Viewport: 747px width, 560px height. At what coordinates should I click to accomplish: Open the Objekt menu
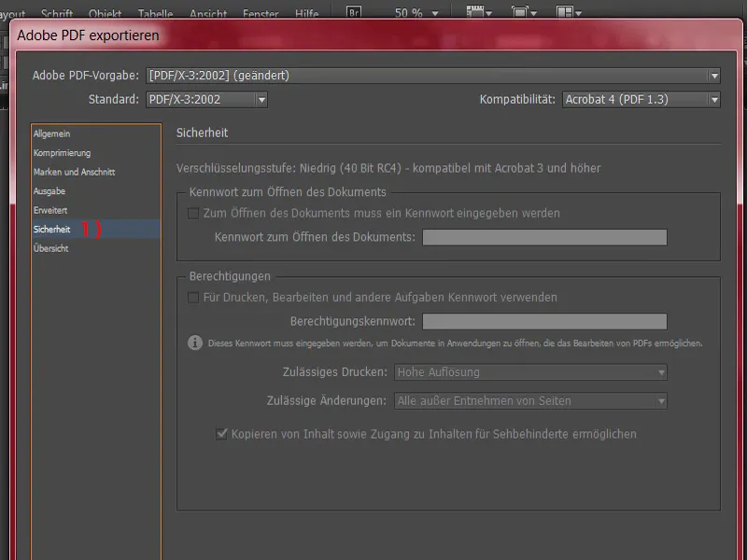pyautogui.click(x=105, y=13)
